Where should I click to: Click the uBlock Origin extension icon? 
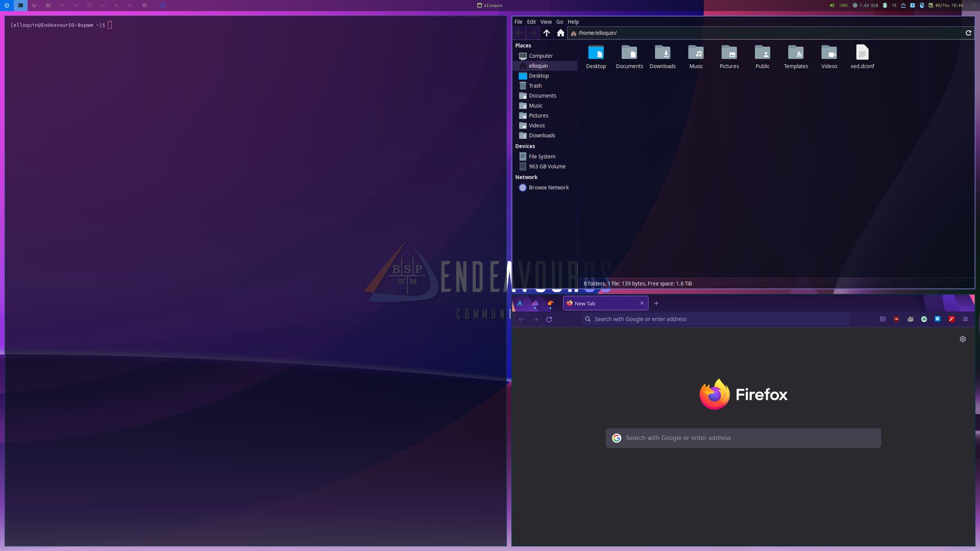[896, 319]
